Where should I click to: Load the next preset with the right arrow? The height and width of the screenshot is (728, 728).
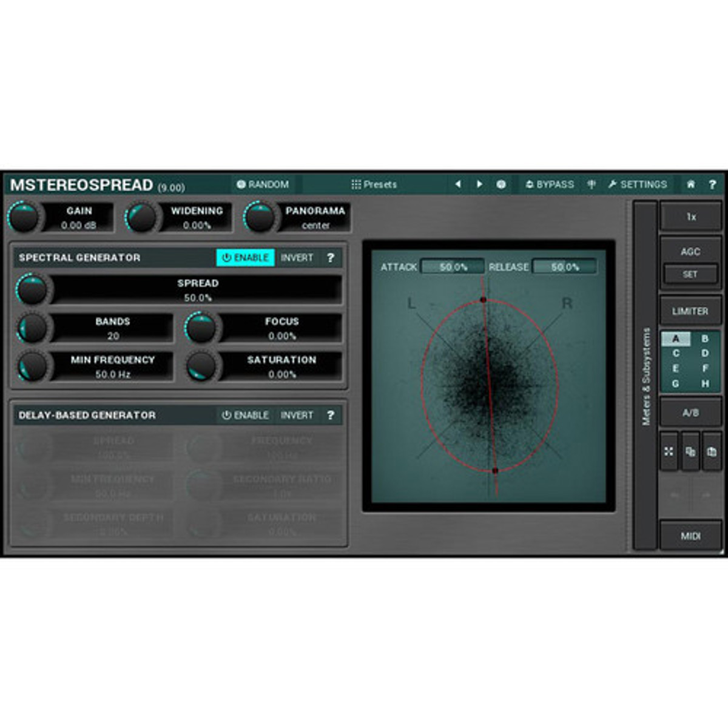coord(479,184)
